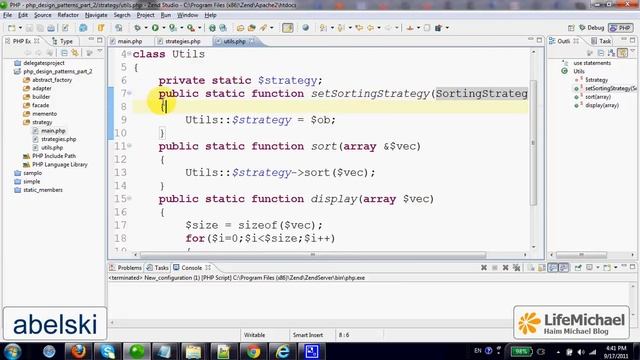Click the Open Perspective icon
Image resolution: width=640 pixels, height=360 pixels.
571,28
